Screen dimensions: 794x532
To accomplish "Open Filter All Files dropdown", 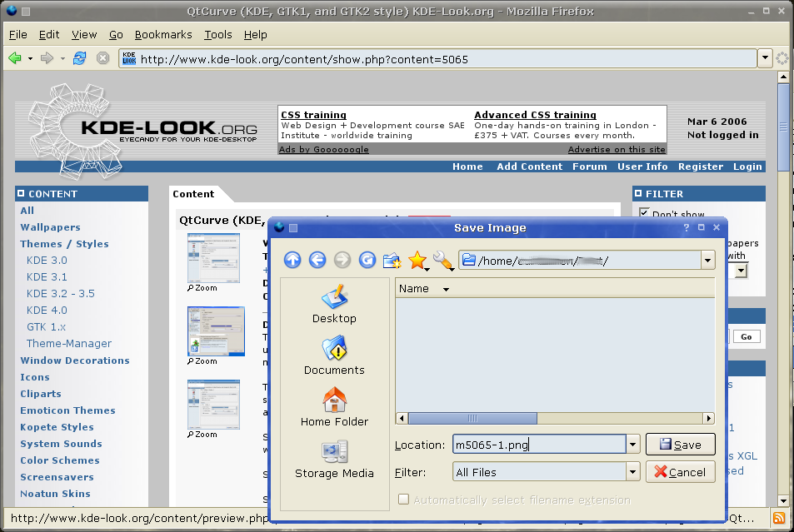I will point(632,472).
